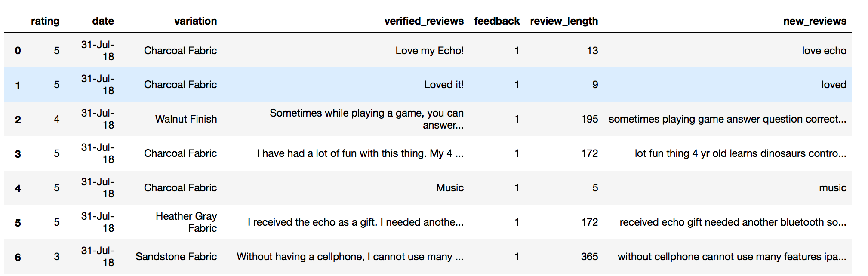Click the 'verified_reviews' column header
The height and width of the screenshot is (276, 868).
424,21
